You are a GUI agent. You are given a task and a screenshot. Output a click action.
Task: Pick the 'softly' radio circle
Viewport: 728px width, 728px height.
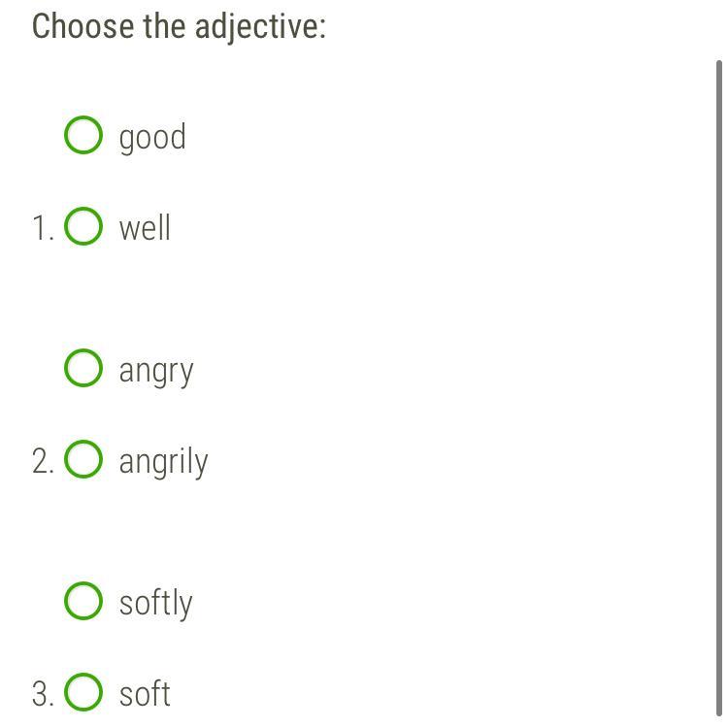(x=83, y=602)
